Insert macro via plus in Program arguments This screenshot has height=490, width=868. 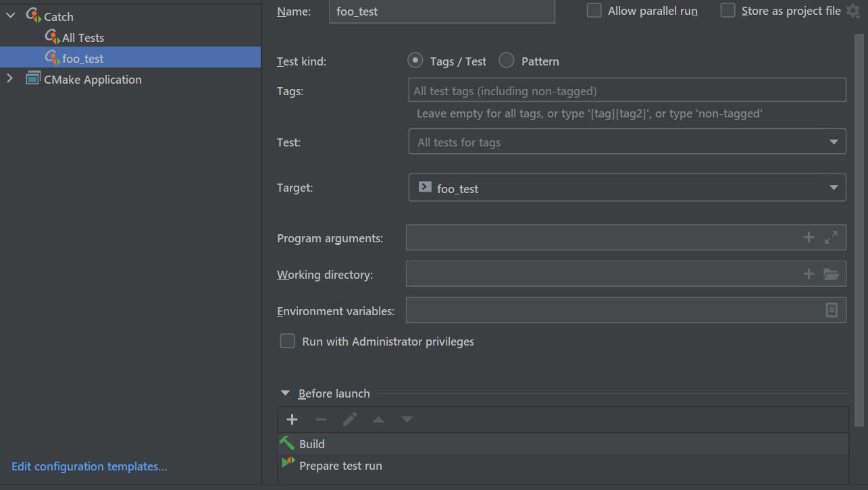pos(809,238)
